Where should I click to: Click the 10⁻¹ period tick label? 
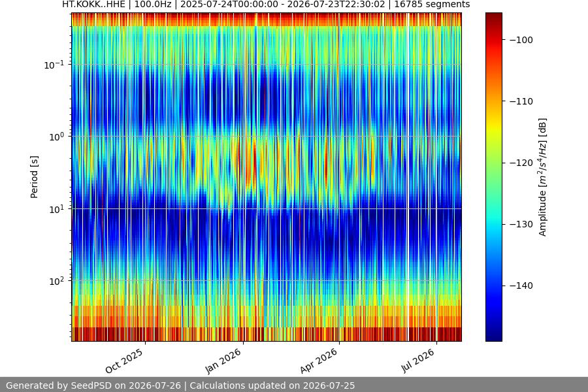54,65
